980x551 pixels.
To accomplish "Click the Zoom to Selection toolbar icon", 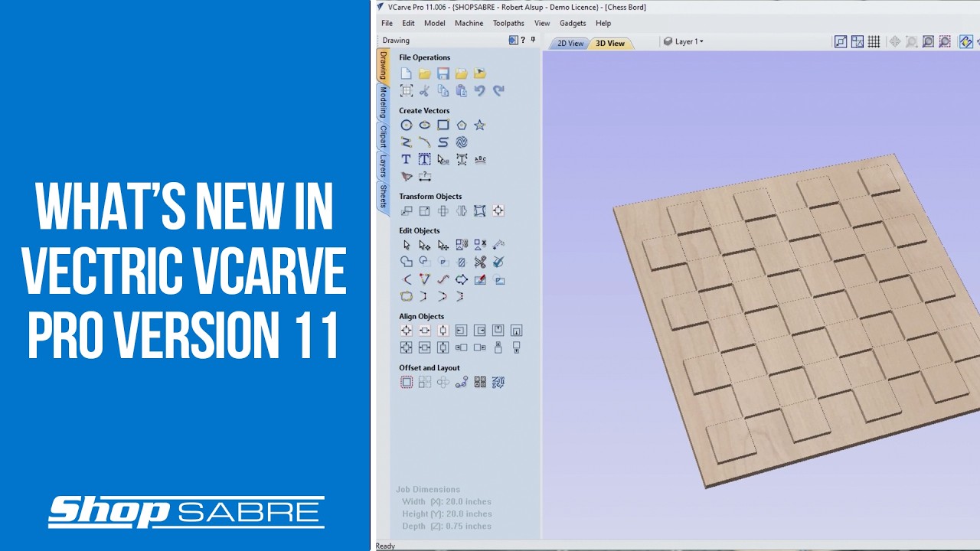I will pos(945,41).
